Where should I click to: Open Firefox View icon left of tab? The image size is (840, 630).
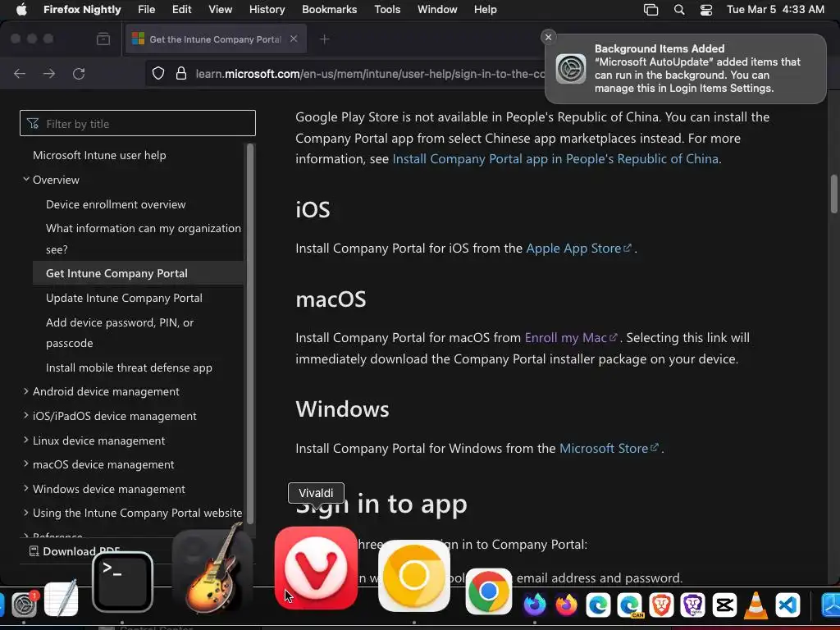(103, 39)
